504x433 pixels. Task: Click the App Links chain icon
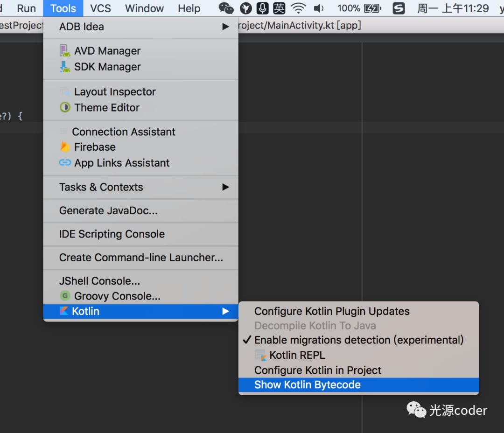click(64, 162)
